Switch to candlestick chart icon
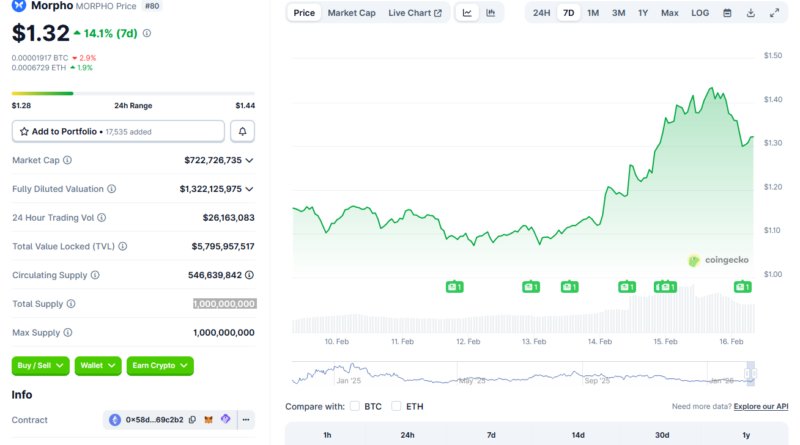The height and width of the screenshot is (445, 800). 491,13
